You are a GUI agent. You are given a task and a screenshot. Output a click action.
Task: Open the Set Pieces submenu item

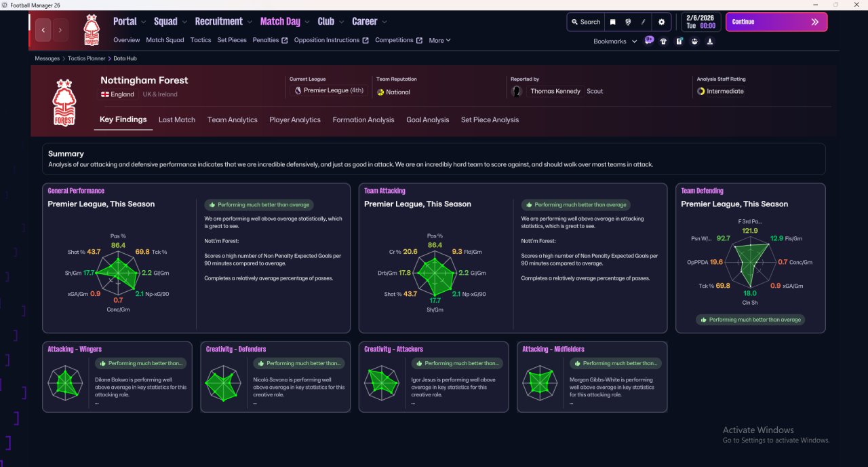pyautogui.click(x=232, y=40)
